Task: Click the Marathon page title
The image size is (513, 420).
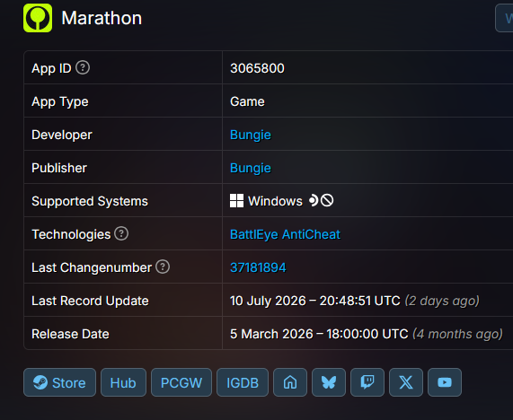Action: pyautogui.click(x=102, y=18)
